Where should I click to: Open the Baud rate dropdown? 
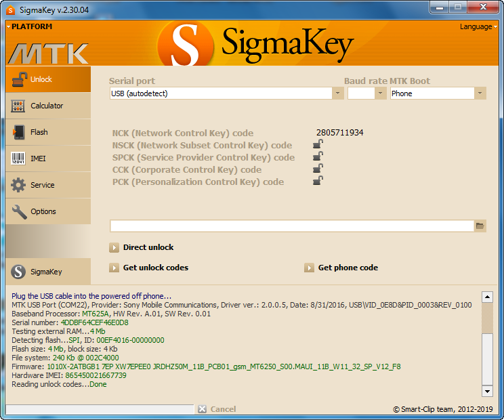(380, 93)
